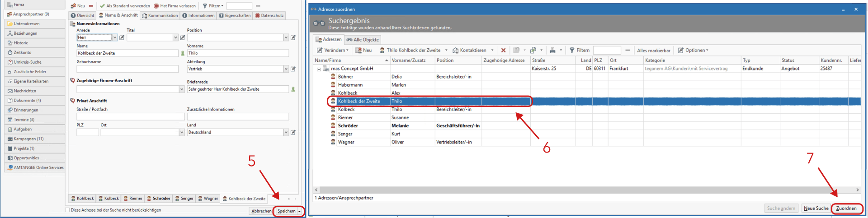
Task: Open Zeitkonto in the left sidebar
Action: coord(23,52)
